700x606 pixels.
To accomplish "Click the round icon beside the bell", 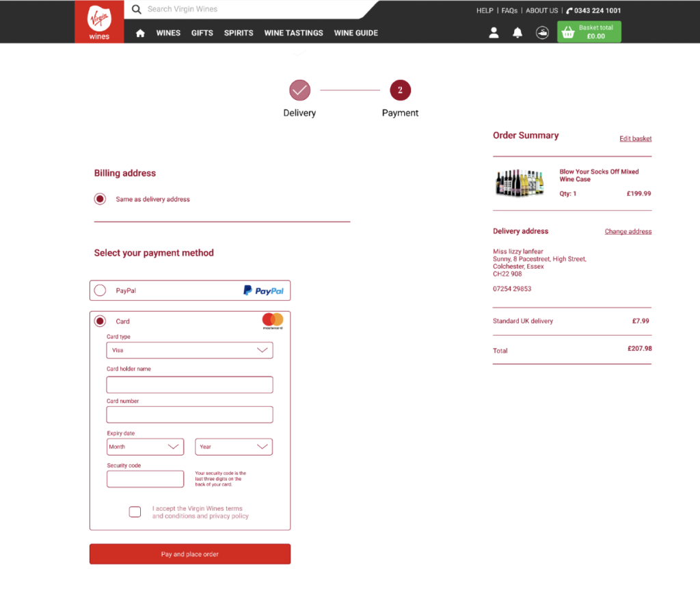I will (x=542, y=33).
